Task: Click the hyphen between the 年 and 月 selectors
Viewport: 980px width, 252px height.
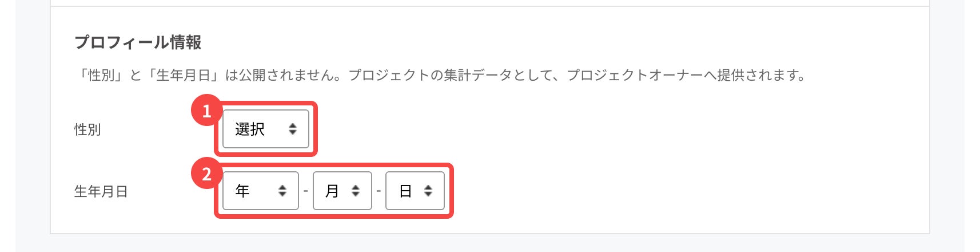Action: coord(306,191)
